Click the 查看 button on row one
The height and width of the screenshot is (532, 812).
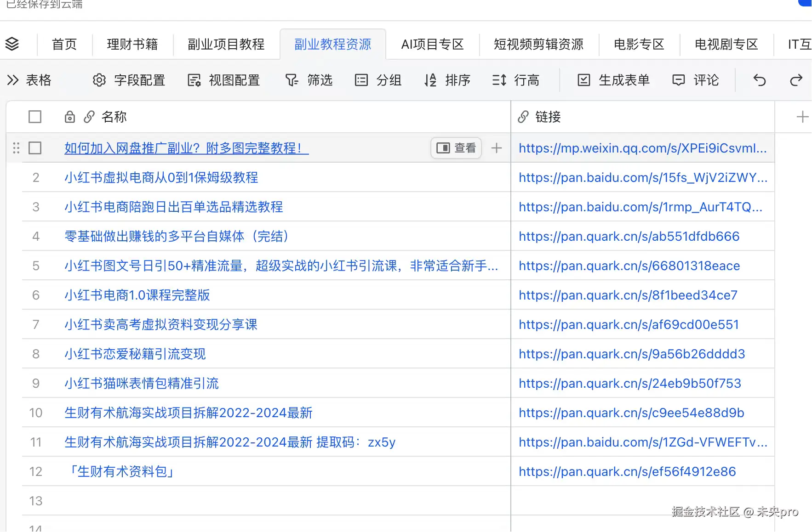pos(456,148)
